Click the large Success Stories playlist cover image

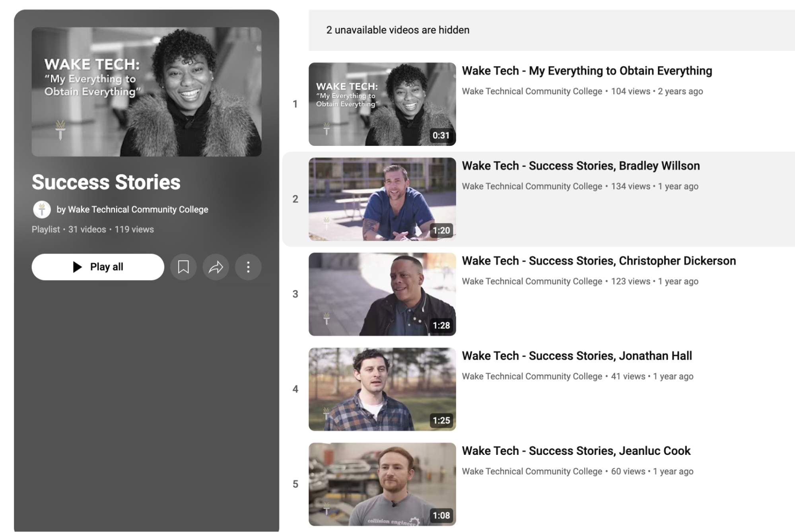pyautogui.click(x=147, y=92)
